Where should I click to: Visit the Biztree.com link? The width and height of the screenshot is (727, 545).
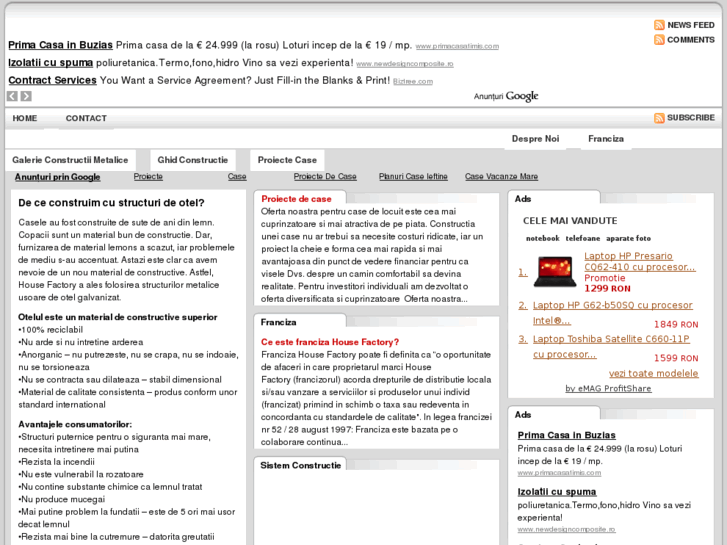click(413, 82)
